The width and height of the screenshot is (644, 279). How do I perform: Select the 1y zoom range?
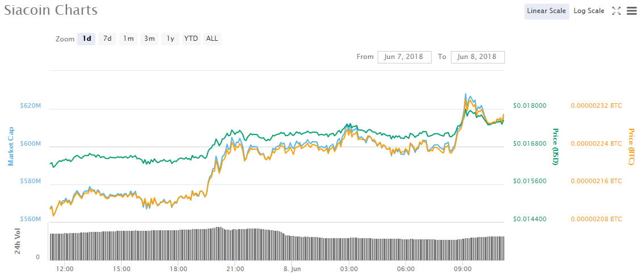[170, 39]
